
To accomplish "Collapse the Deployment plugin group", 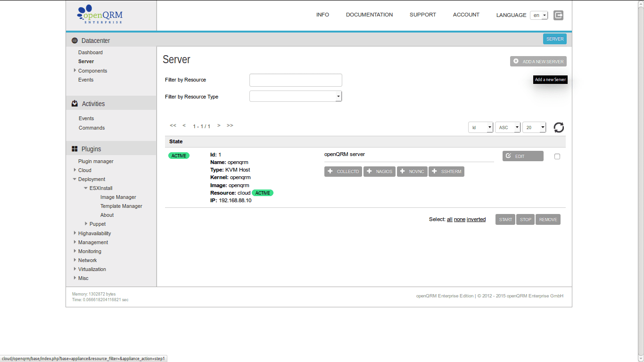I will [74, 179].
